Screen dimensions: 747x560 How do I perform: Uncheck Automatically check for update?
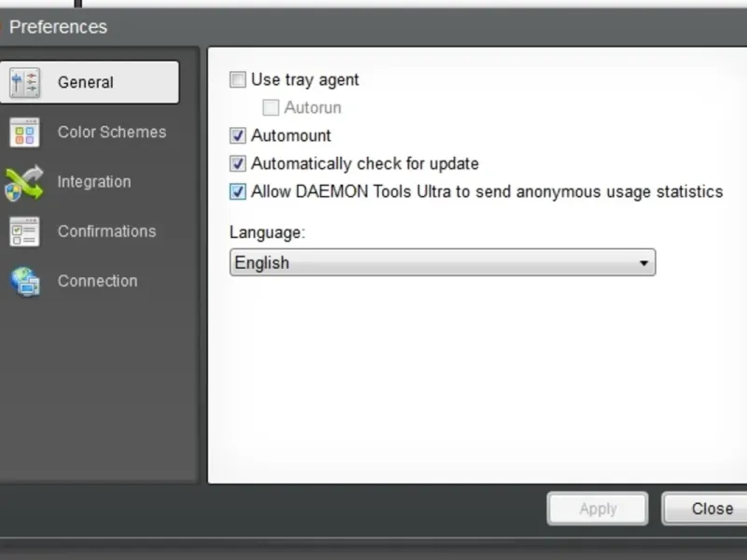tap(238, 164)
